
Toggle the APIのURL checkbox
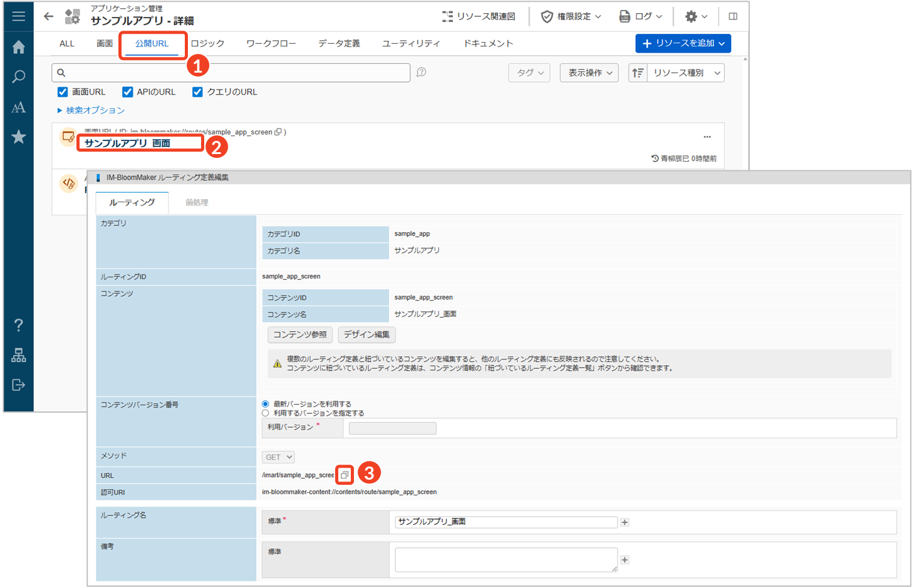click(x=128, y=92)
